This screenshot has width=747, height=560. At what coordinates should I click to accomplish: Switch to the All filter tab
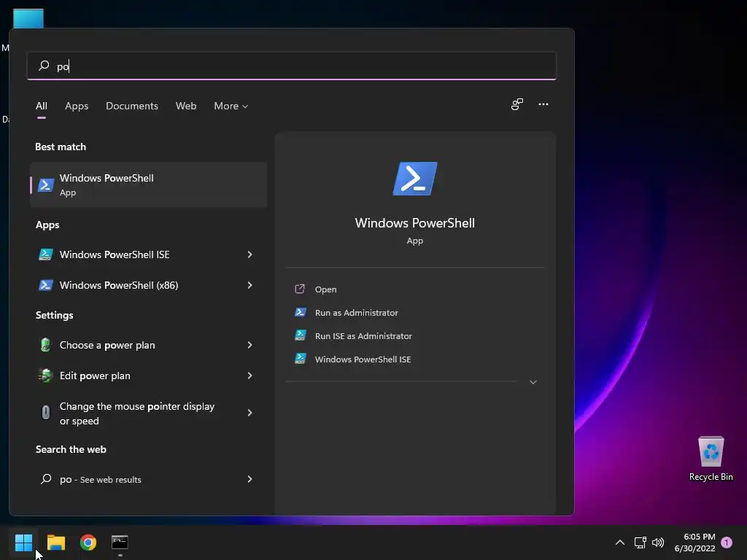click(42, 106)
